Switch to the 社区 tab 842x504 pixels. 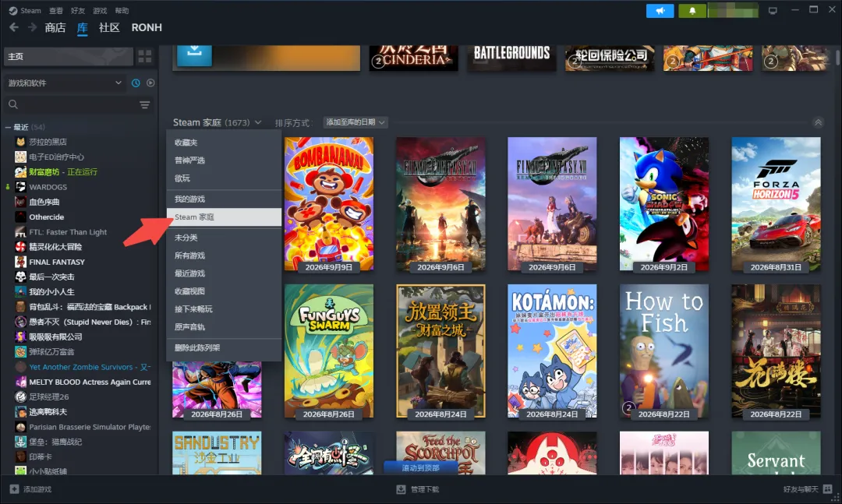(109, 27)
